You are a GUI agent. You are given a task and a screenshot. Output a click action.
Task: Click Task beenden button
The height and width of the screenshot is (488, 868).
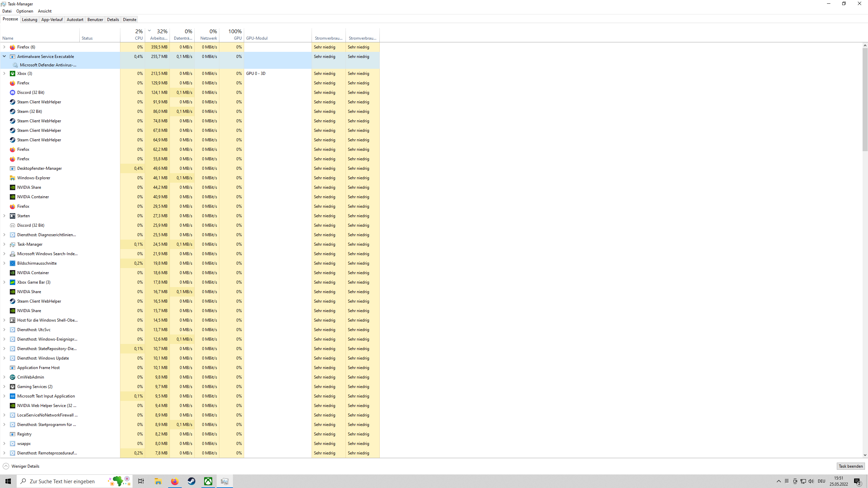coord(851,466)
